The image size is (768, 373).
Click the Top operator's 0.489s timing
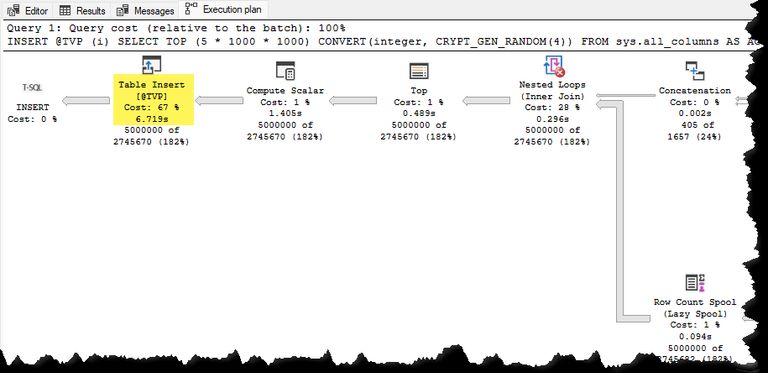[x=419, y=114]
